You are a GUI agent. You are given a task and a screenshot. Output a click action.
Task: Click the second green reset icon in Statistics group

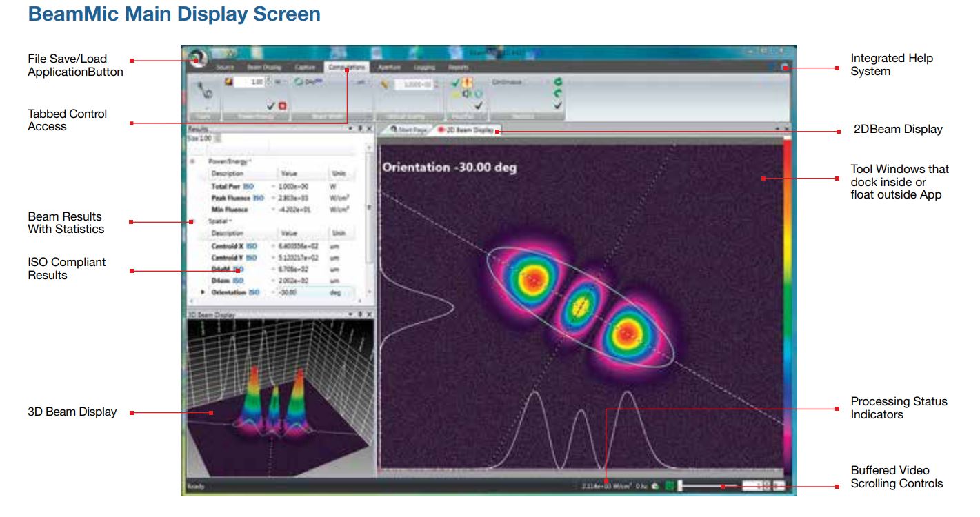558,93
